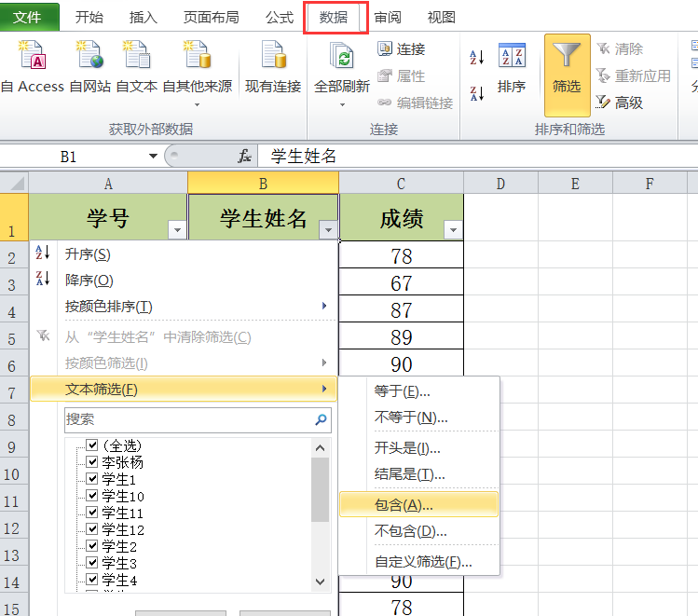Expand 按颜色排序(T) submenu
698x616 pixels.
pyautogui.click(x=184, y=307)
